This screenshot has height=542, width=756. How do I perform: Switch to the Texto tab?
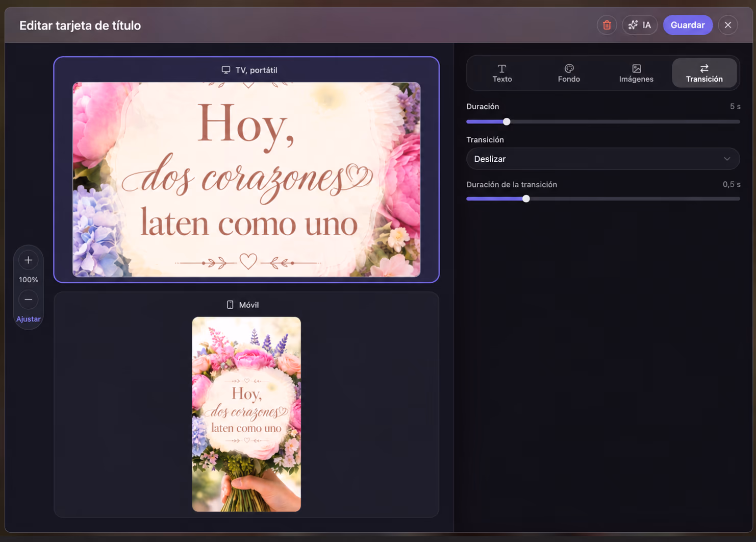pyautogui.click(x=502, y=73)
